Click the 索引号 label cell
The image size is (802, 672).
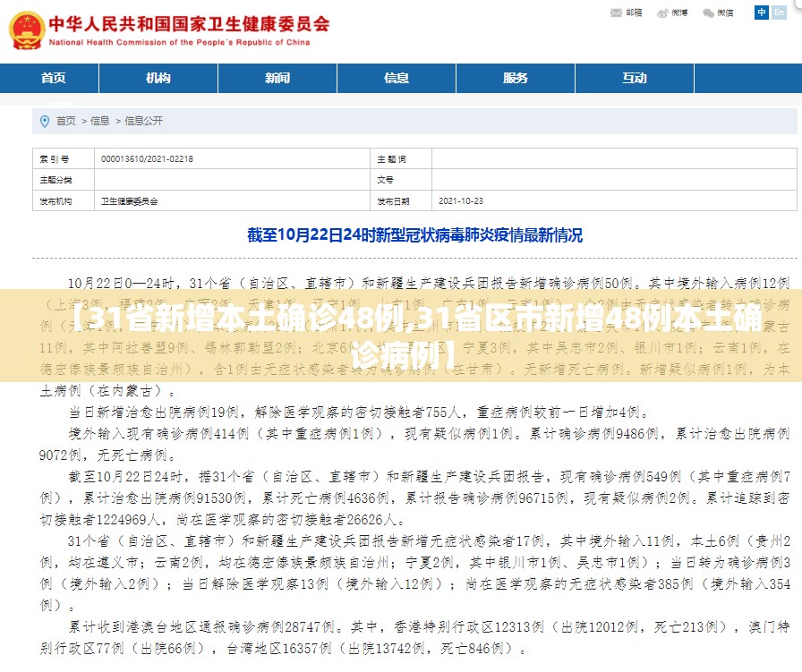click(x=64, y=159)
